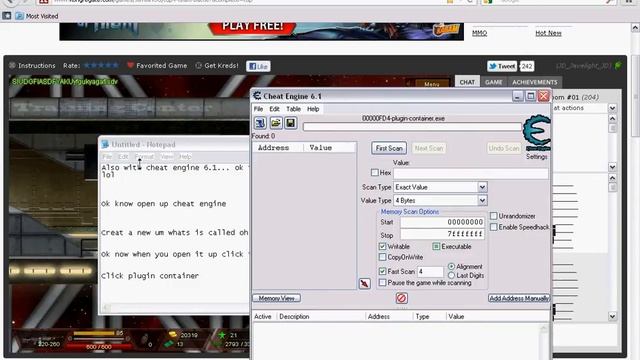Viewport: 640px width, 360px height.
Task: Enable the CopyOnWrite checkbox
Action: (x=382, y=257)
